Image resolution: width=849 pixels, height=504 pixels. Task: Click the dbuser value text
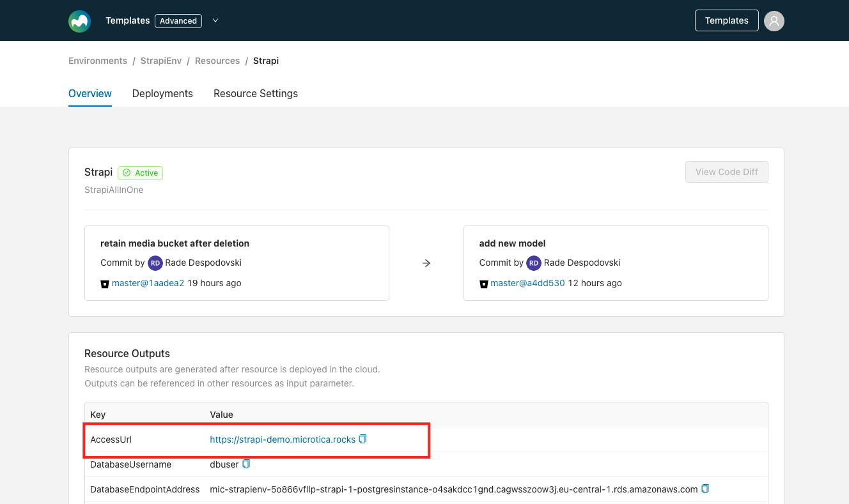224,464
